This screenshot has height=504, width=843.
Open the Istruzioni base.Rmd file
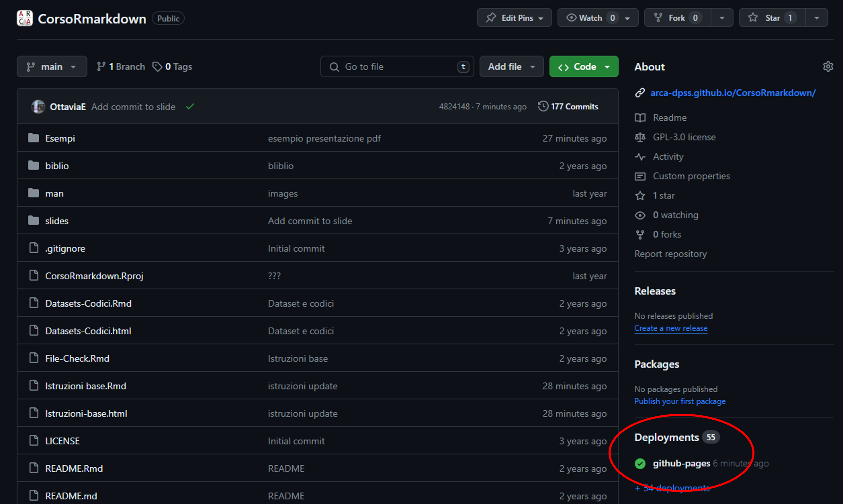coord(86,386)
